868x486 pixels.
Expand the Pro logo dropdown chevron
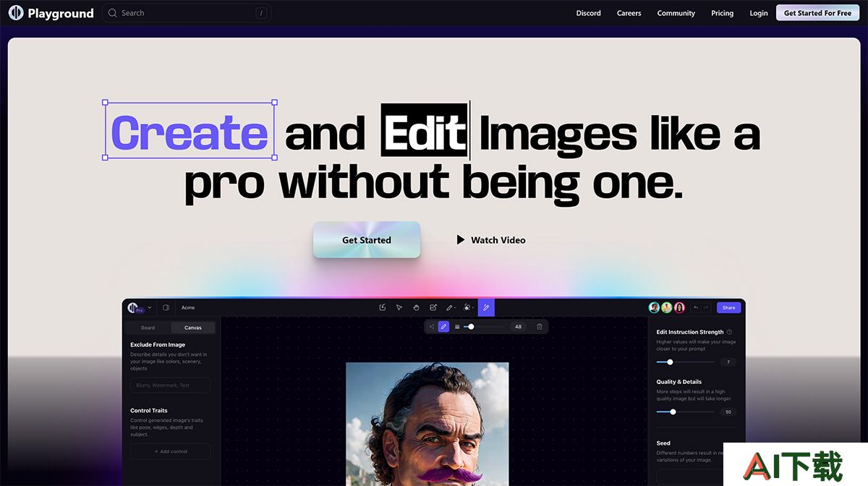150,307
